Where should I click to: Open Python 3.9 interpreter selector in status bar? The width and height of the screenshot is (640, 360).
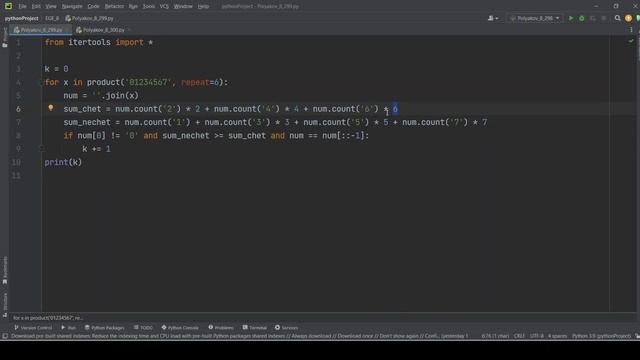pos(601,336)
